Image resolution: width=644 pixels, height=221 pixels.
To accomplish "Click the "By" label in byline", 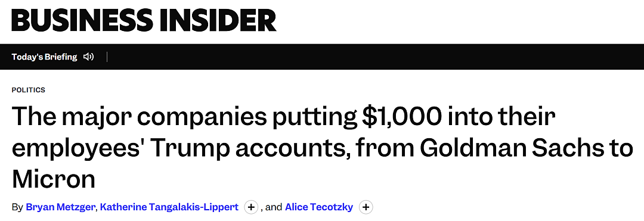I will (x=17, y=207).
